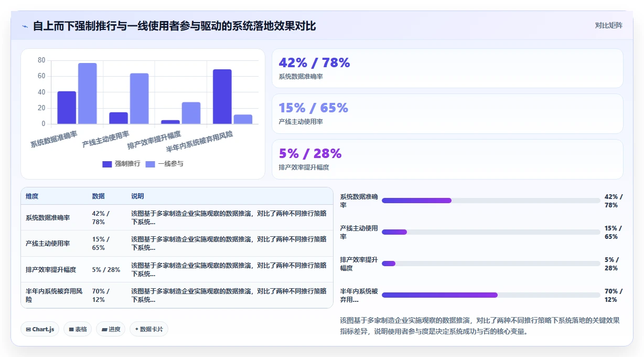This screenshot has height=357, width=644.
Task: Click the 数据卡片 tag chip
Action: 149,329
